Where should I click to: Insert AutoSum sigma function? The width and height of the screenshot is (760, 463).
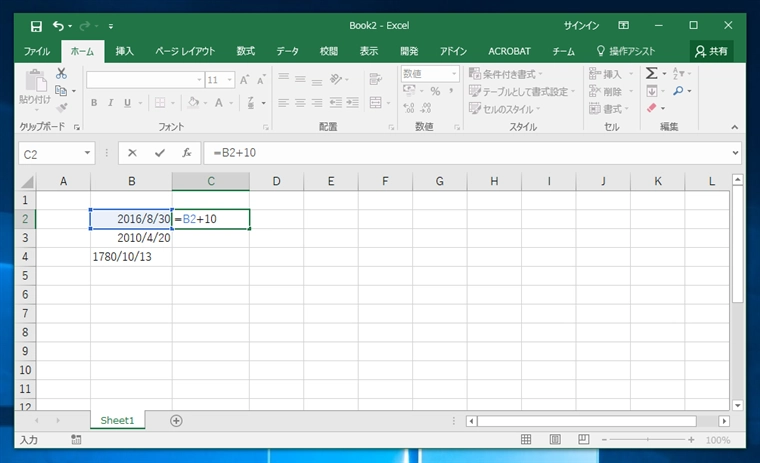[652, 74]
